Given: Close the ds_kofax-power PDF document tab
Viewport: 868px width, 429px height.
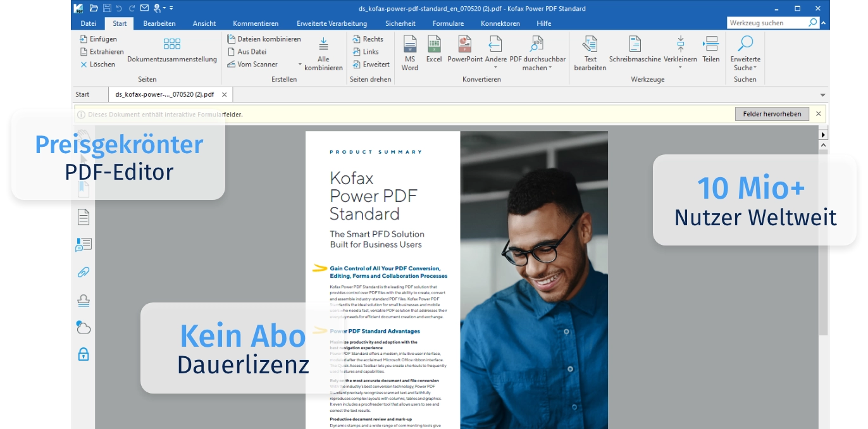Looking at the screenshot, I should (224, 94).
